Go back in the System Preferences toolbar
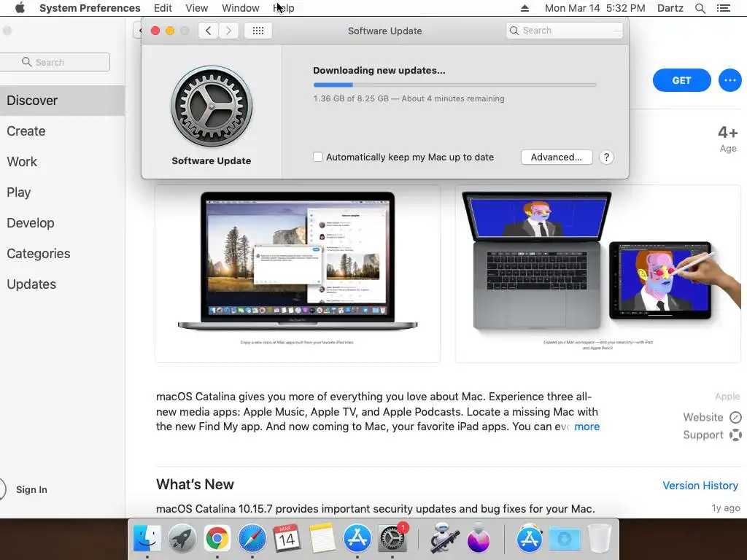This screenshot has height=560, width=747. (208, 31)
